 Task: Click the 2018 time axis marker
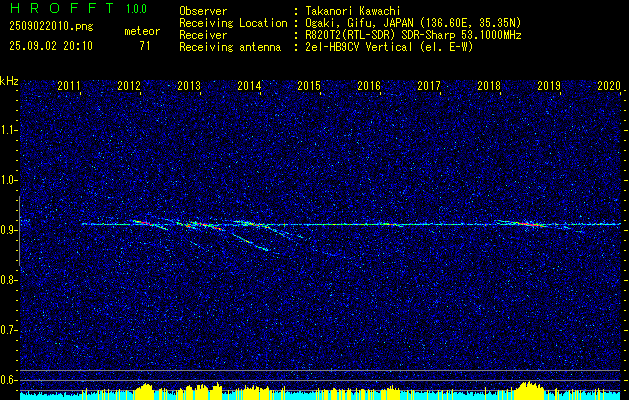pos(489,85)
